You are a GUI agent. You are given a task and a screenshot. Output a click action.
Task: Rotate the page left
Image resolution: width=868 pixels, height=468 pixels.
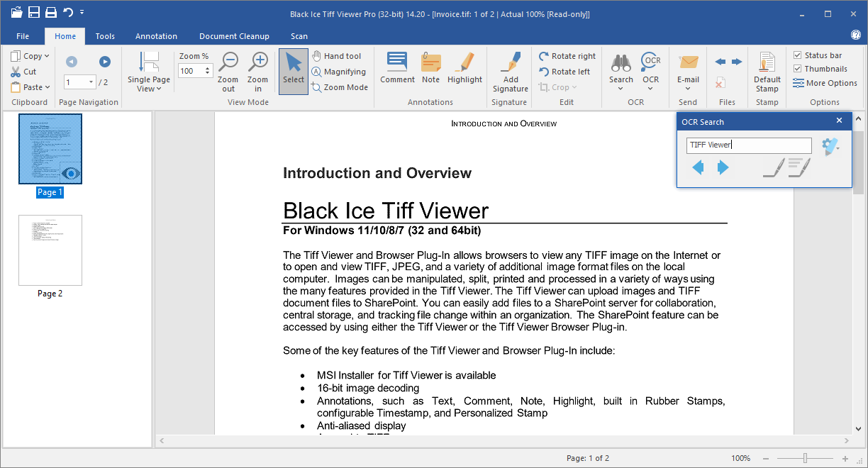564,72
